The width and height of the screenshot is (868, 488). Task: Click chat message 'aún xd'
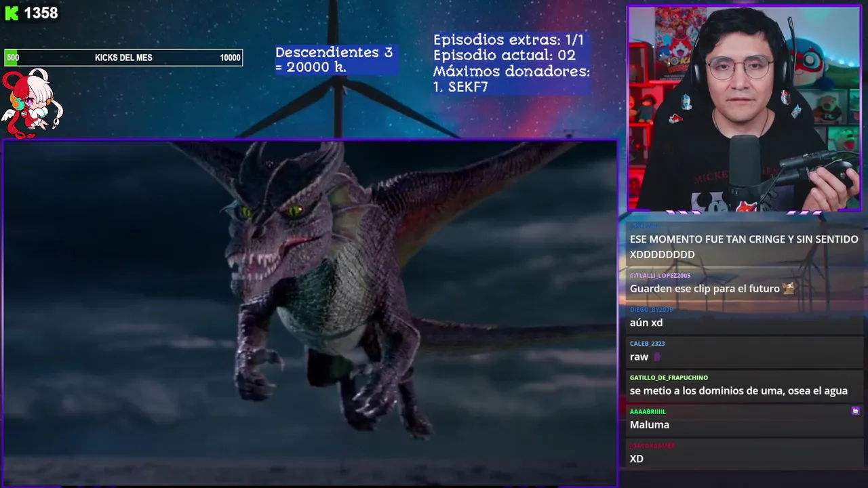click(646, 323)
